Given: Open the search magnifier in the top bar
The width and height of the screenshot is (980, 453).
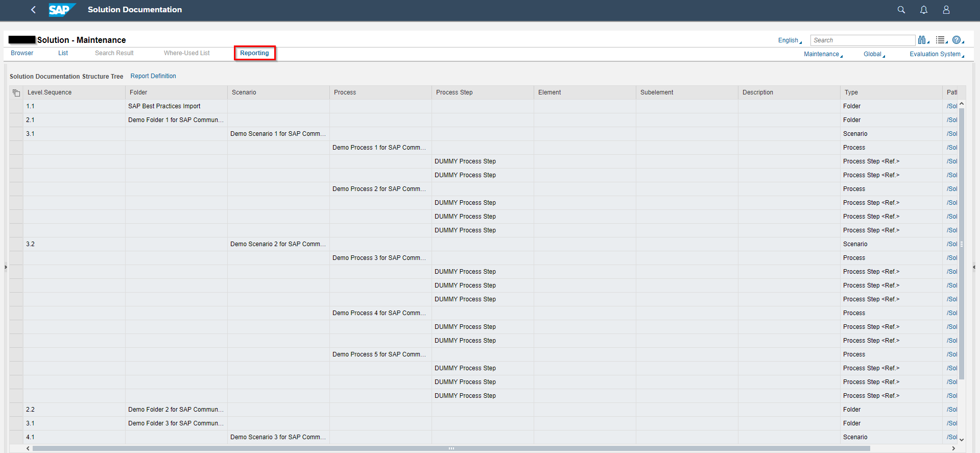Looking at the screenshot, I should click(x=901, y=10).
